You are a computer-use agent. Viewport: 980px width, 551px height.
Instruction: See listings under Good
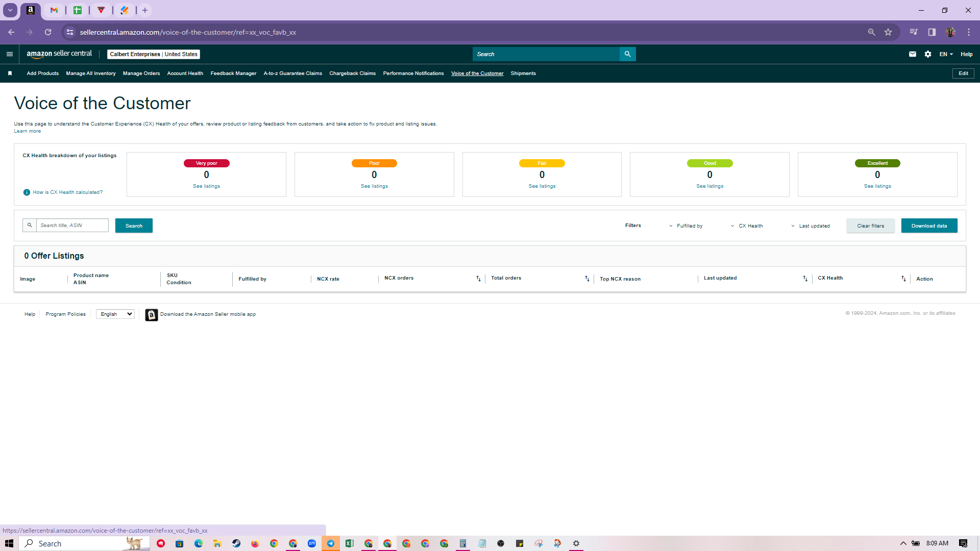pos(710,186)
